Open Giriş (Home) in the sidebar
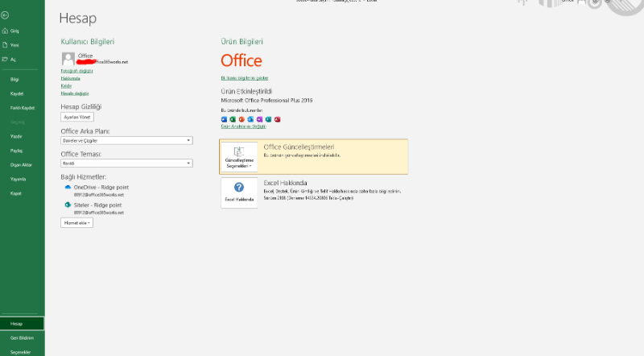The height and width of the screenshot is (356, 644). 14,31
